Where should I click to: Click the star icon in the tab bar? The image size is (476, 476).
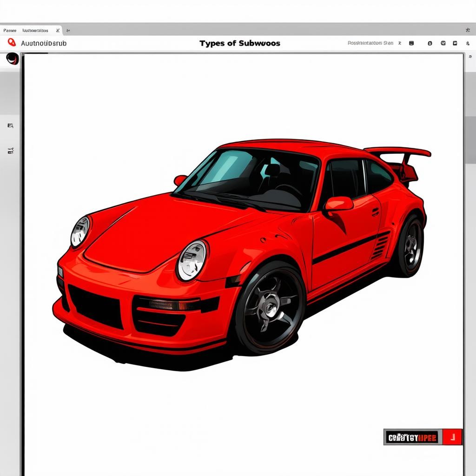[468, 30]
